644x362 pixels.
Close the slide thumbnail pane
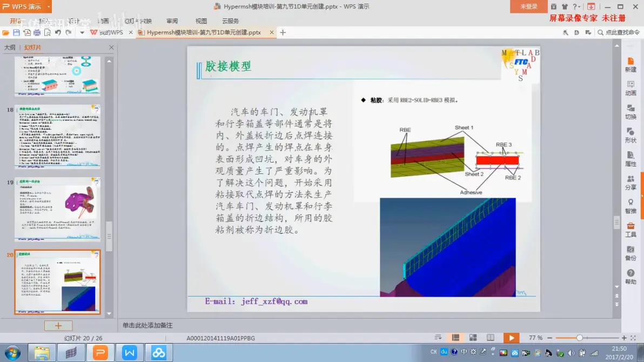click(x=111, y=48)
